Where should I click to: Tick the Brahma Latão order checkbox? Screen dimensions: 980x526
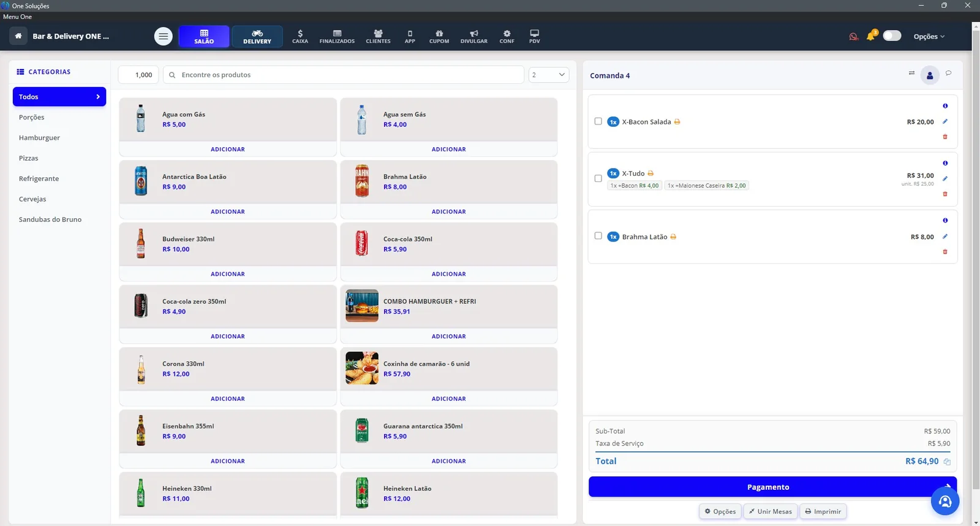(x=598, y=235)
